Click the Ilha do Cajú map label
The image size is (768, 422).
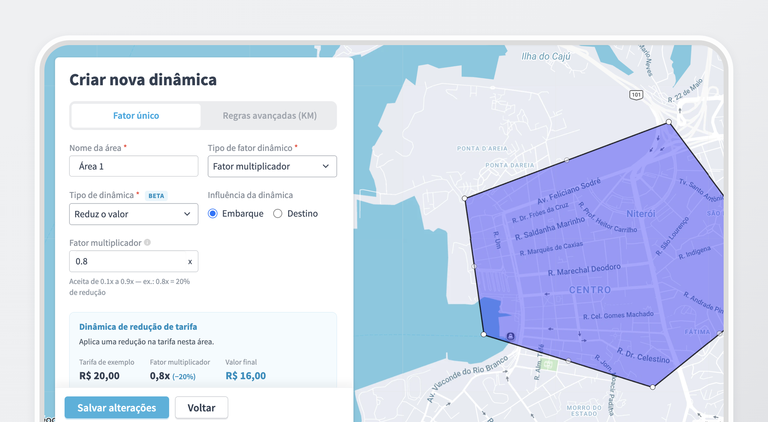coord(546,56)
